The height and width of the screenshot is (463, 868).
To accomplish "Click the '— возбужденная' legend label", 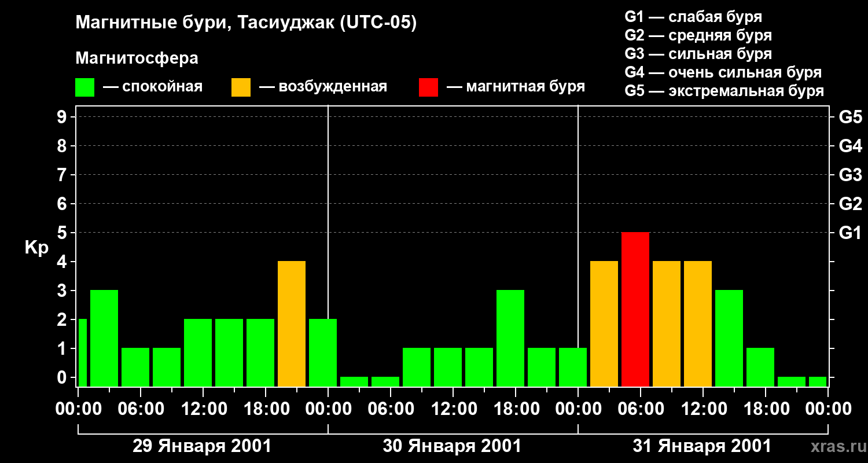I will coord(323,87).
